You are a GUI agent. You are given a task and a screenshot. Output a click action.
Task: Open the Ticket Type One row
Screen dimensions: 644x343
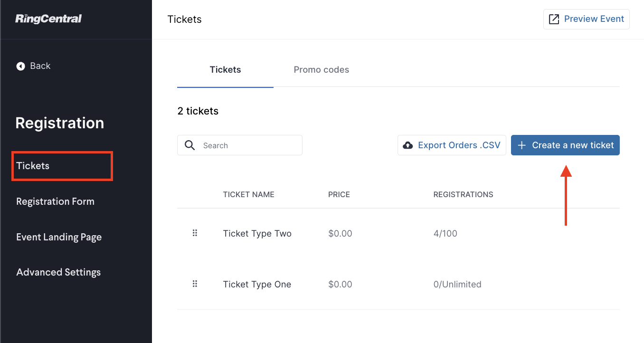(398, 285)
